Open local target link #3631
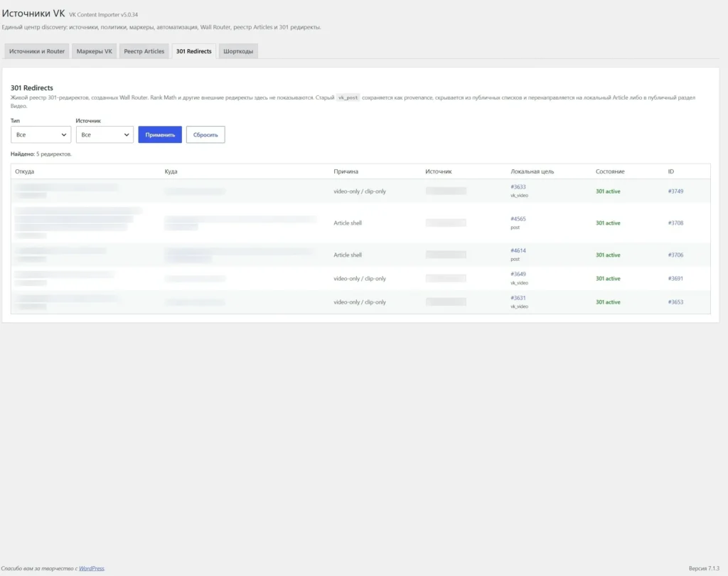The height and width of the screenshot is (576, 728). (x=518, y=298)
